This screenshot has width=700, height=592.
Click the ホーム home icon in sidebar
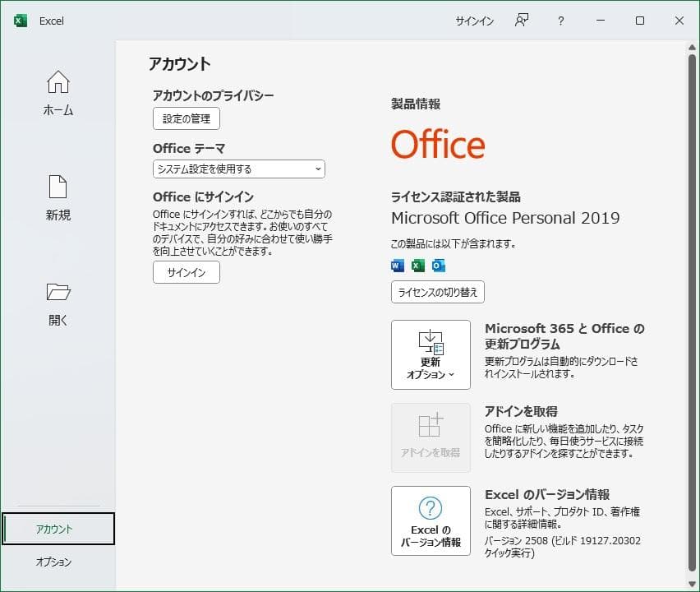(x=58, y=81)
